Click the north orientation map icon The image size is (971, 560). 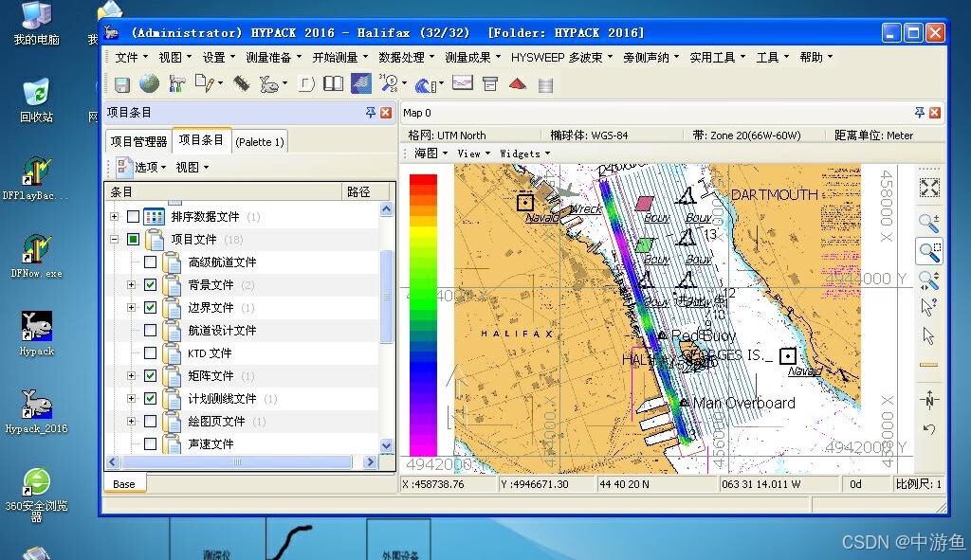[x=929, y=400]
